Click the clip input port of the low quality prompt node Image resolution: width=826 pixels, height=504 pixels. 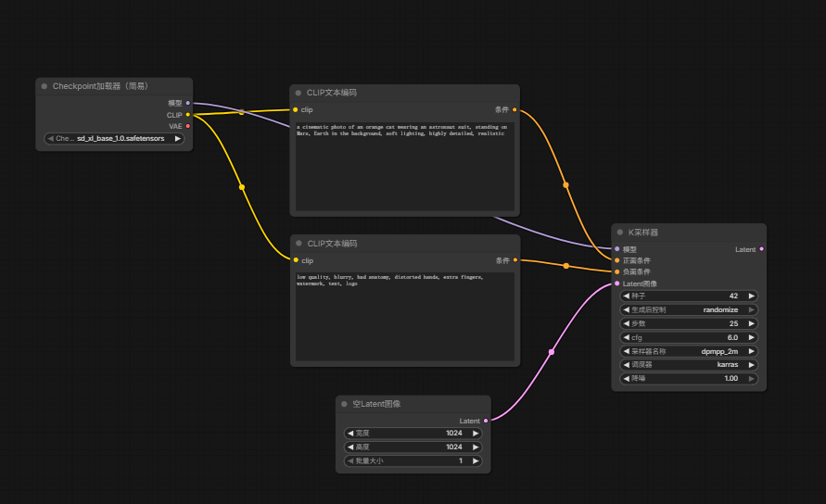click(x=296, y=260)
